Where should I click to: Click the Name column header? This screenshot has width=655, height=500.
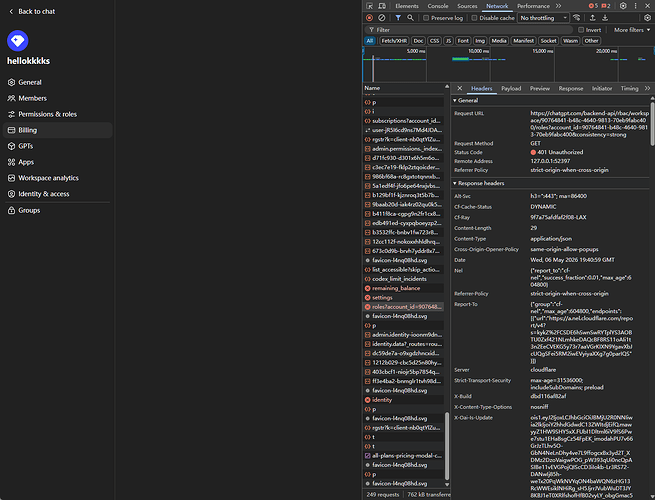click(403, 88)
